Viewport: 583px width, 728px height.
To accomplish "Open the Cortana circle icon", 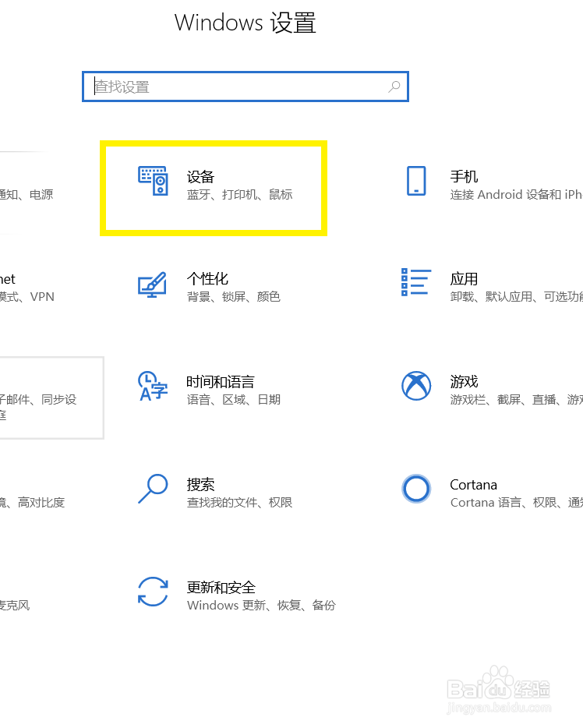I will click(x=416, y=489).
